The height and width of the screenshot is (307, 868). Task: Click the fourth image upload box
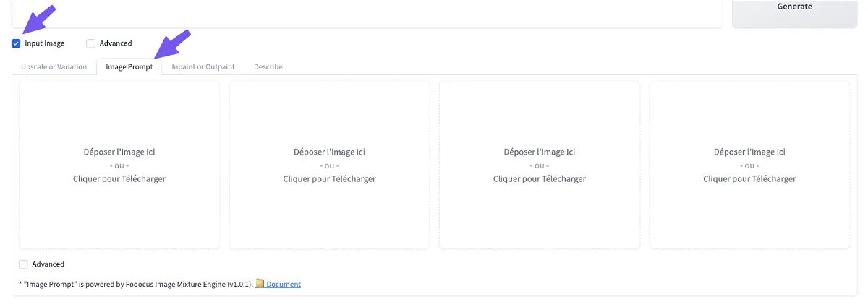(749, 116)
